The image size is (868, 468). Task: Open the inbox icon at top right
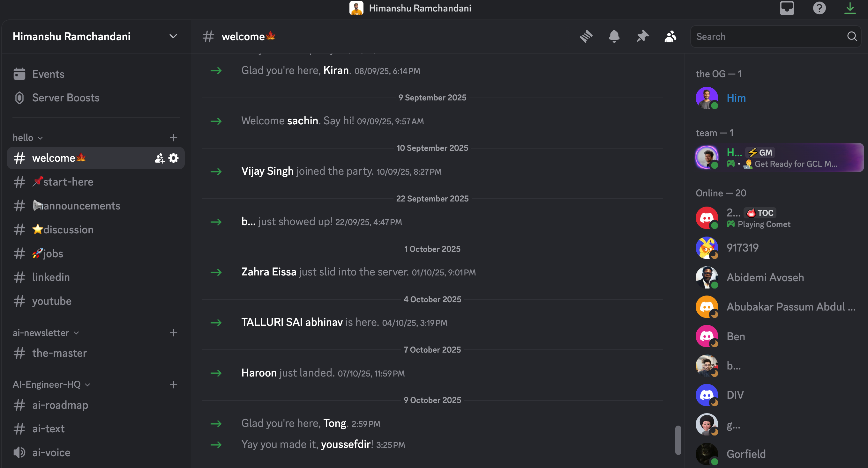(787, 8)
